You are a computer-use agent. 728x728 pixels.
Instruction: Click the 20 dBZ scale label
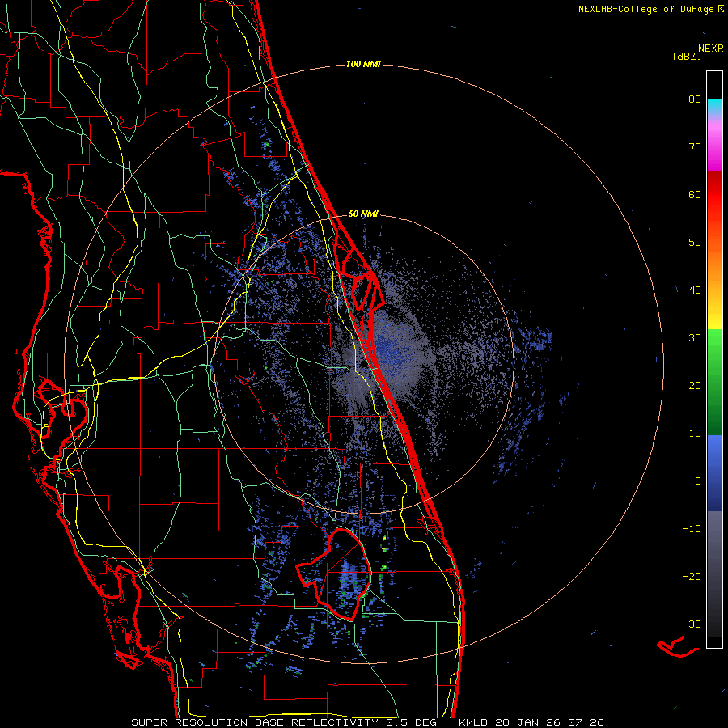[x=695, y=386]
